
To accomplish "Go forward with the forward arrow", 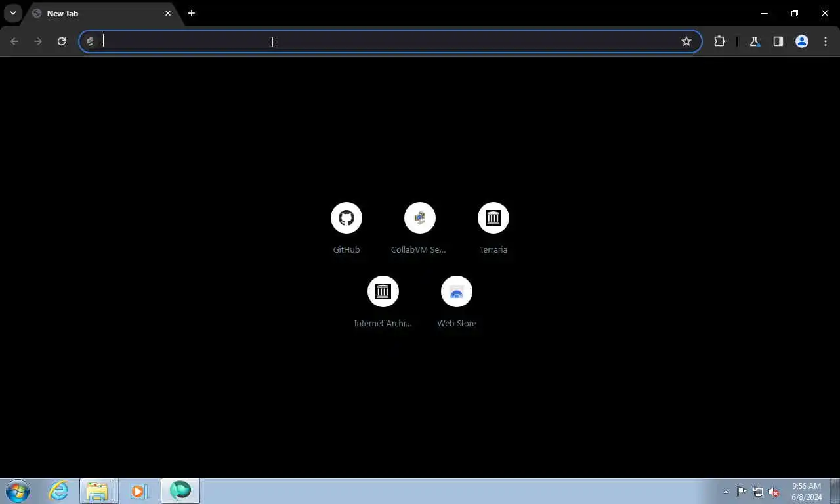I will [x=38, y=41].
